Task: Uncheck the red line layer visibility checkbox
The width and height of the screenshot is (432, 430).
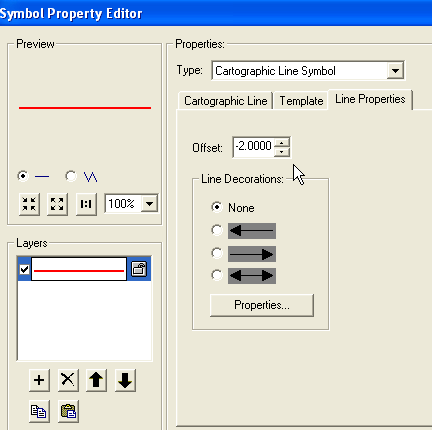Action: 24,269
